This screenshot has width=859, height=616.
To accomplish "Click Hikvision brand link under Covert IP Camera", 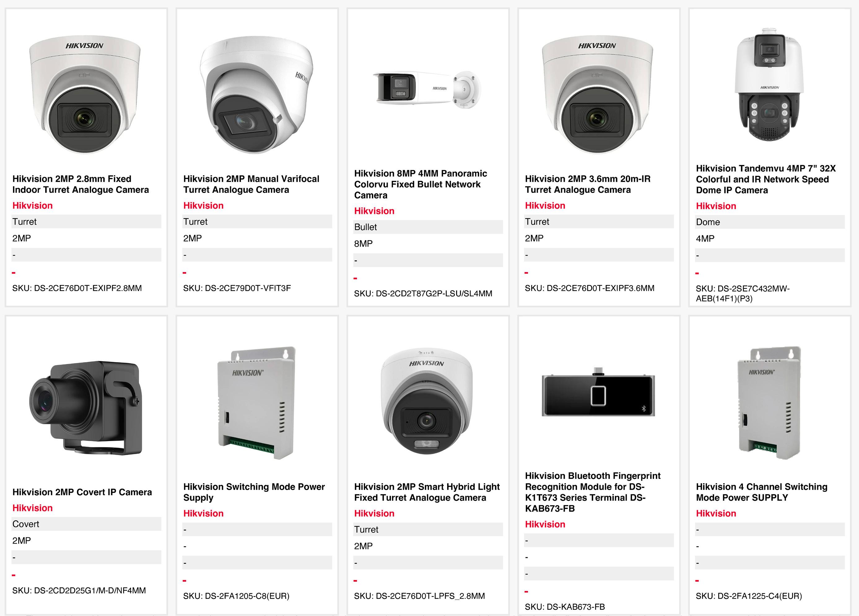I will (x=33, y=508).
